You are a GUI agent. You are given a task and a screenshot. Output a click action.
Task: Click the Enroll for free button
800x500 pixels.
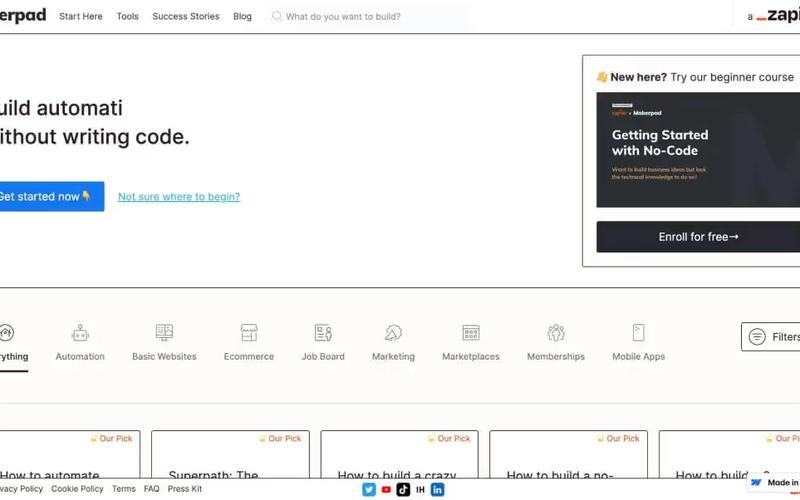[x=698, y=237]
